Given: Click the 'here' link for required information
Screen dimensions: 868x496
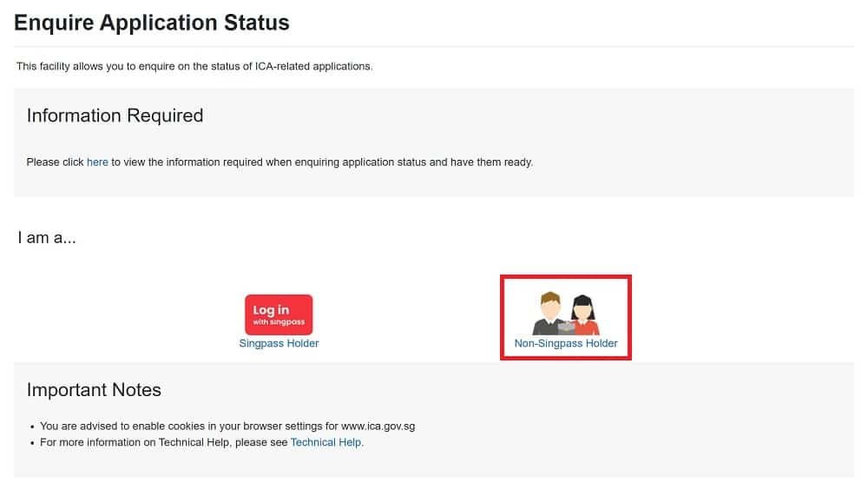Looking at the screenshot, I should point(97,162).
